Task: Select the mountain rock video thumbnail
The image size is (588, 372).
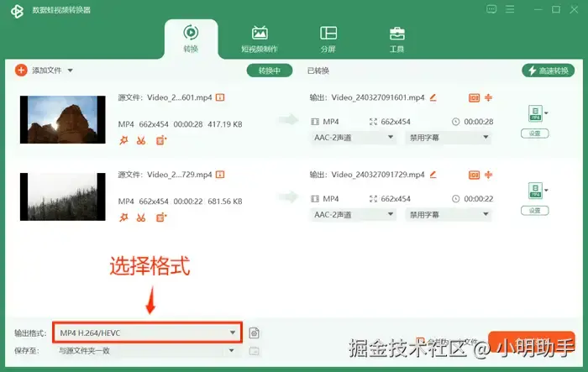Action: click(x=63, y=119)
